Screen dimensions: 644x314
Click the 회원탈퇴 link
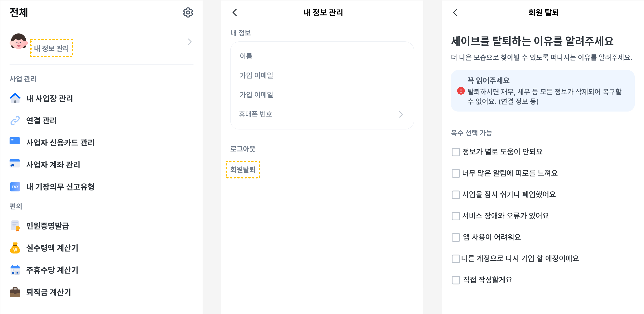tap(243, 169)
